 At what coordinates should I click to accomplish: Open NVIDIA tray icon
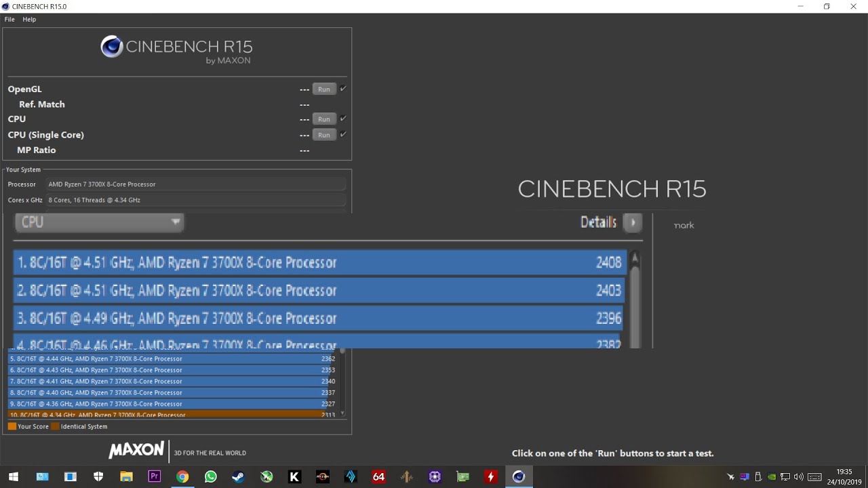[x=772, y=476]
